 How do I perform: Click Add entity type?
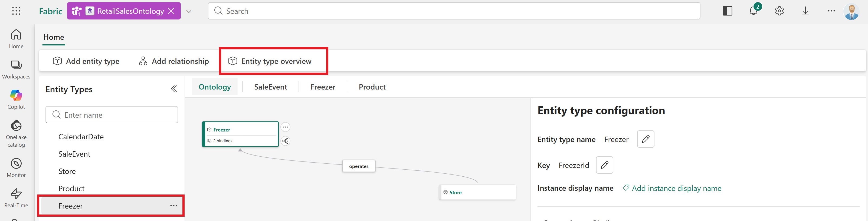pos(86,61)
